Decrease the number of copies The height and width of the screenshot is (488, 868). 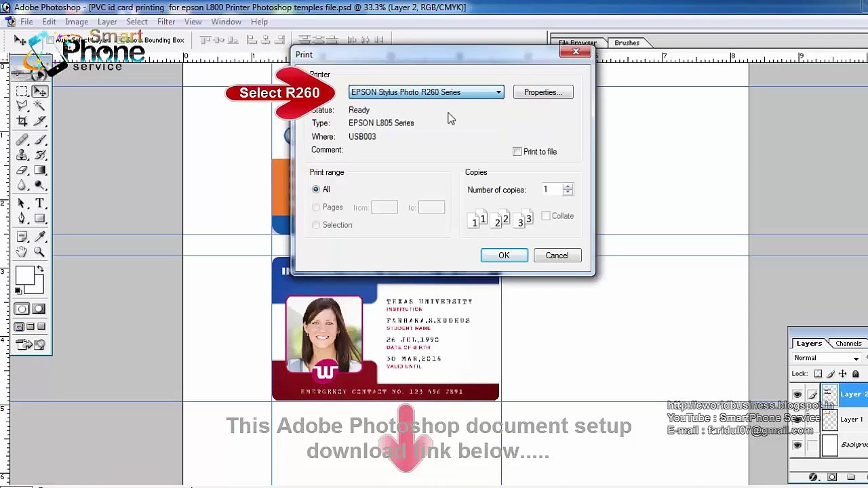point(568,193)
